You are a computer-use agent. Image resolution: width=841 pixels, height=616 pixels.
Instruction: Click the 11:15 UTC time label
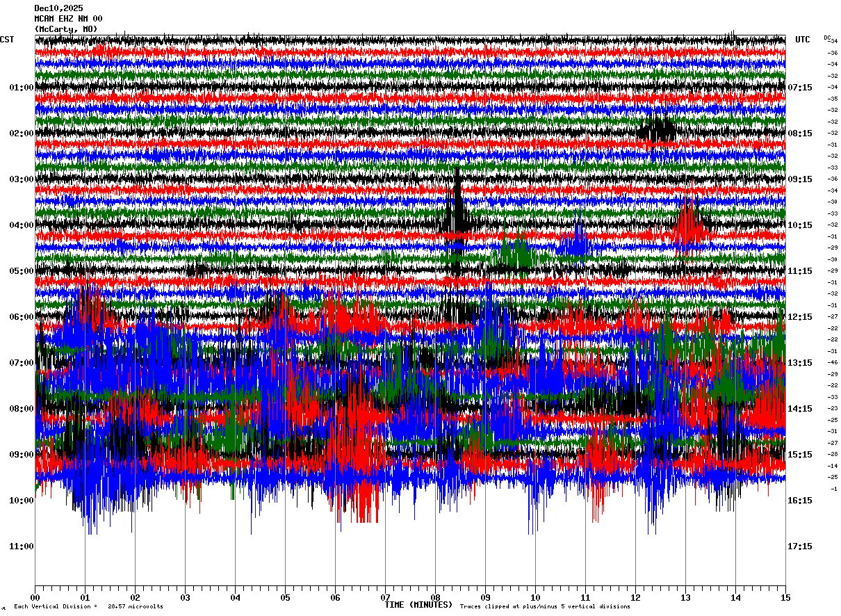[800, 271]
